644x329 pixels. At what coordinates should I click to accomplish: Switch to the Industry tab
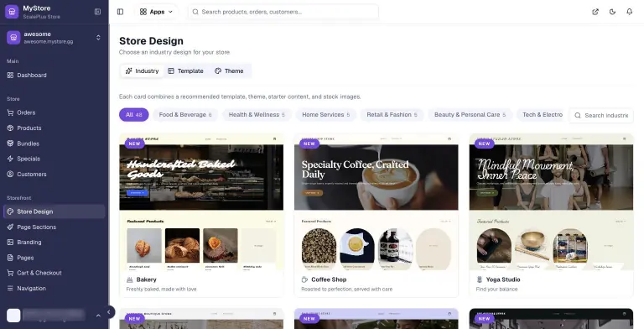(142, 70)
